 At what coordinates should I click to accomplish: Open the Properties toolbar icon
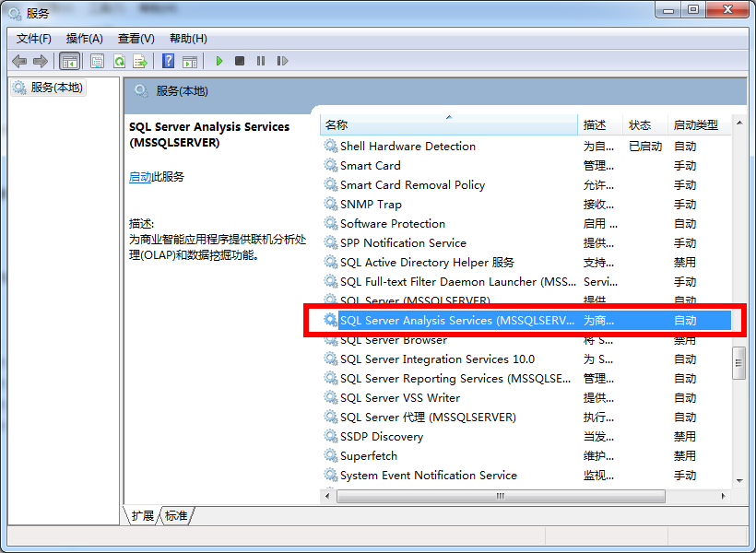pos(98,61)
